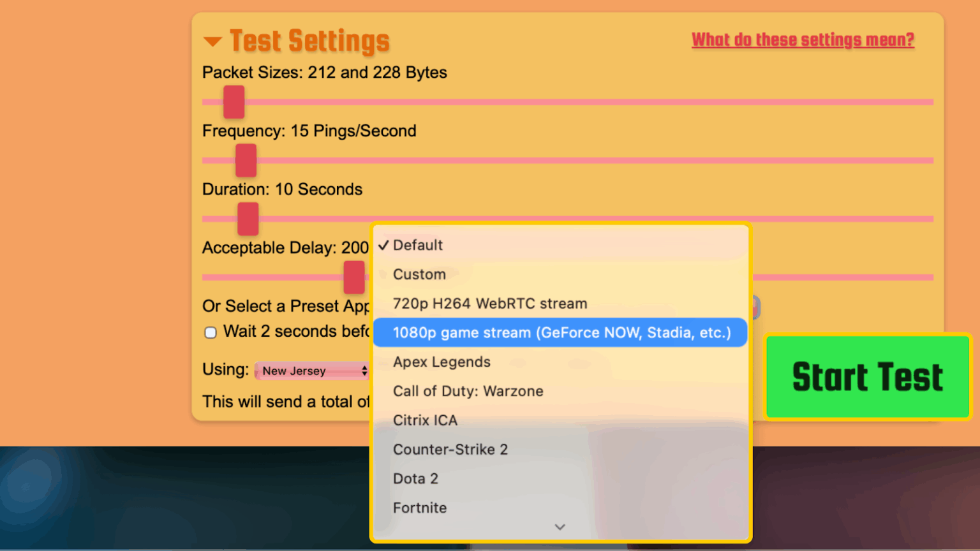The width and height of the screenshot is (980, 551).
Task: Select 720p H264 WebRTC stream preset
Action: (489, 304)
